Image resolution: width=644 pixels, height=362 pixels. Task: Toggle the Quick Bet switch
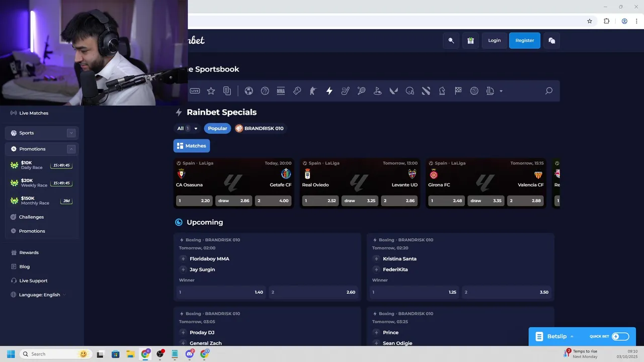(x=620, y=336)
